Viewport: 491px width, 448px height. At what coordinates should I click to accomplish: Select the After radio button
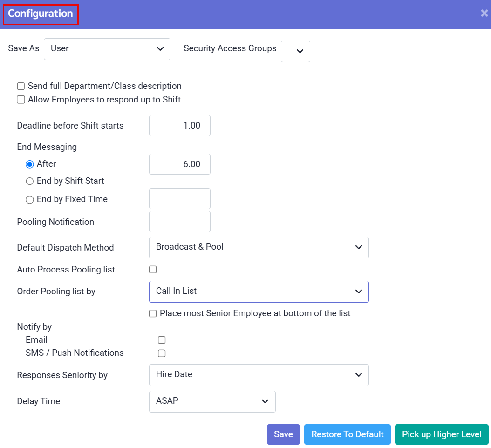(30, 164)
